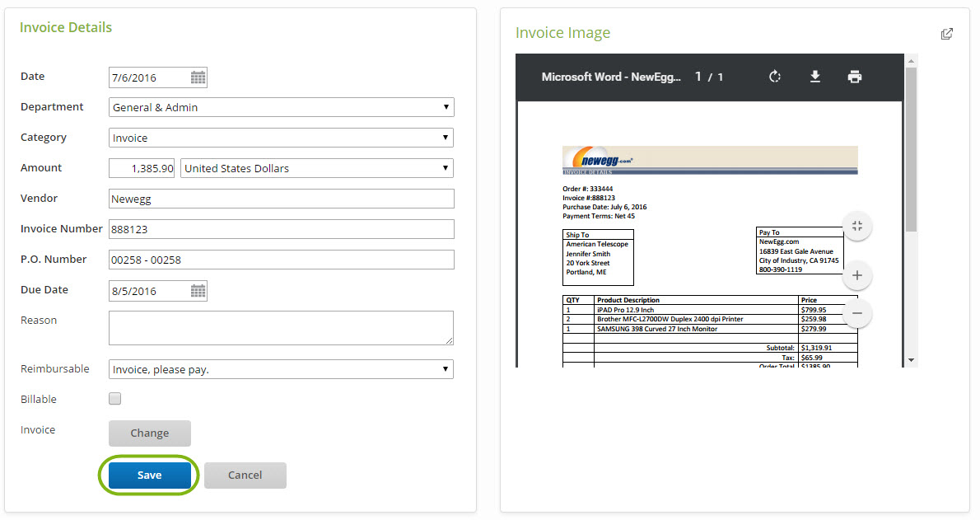980x520 pixels.
Task: Open the Date calendar picker icon
Action: (x=198, y=77)
